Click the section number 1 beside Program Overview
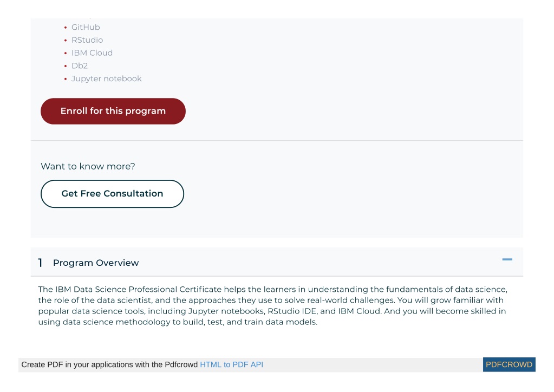The width and height of the screenshot is (554, 392). [40, 263]
